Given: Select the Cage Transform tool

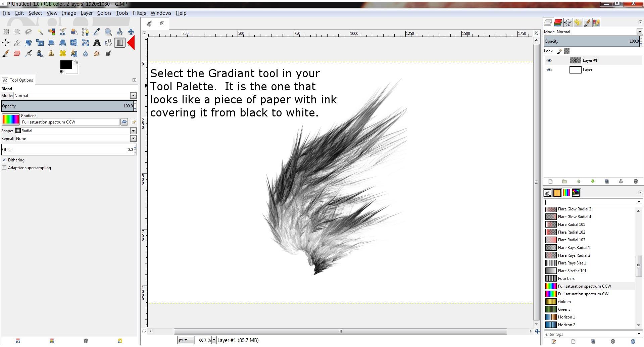Looking at the screenshot, I should (86, 43).
